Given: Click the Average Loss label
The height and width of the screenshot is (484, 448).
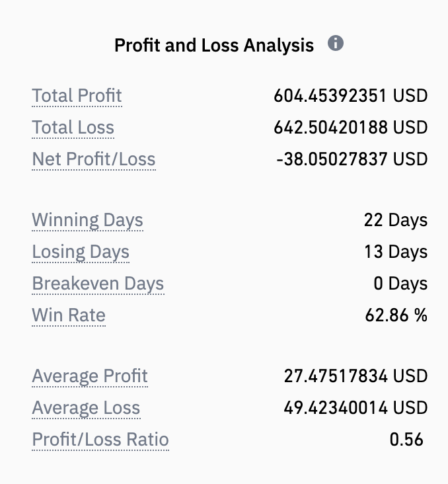Looking at the screenshot, I should (x=86, y=408).
